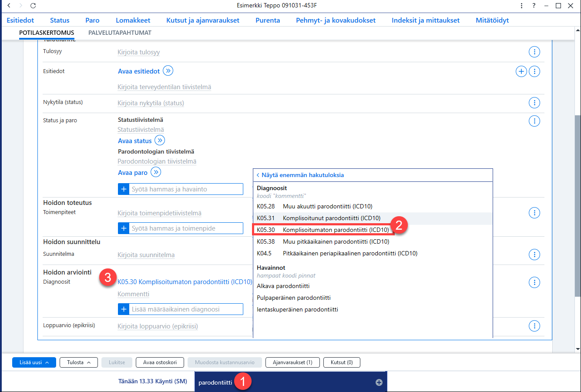The image size is (581, 392).
Task: Open the three-dot menu for Diagnoosit row
Action: pos(534,282)
